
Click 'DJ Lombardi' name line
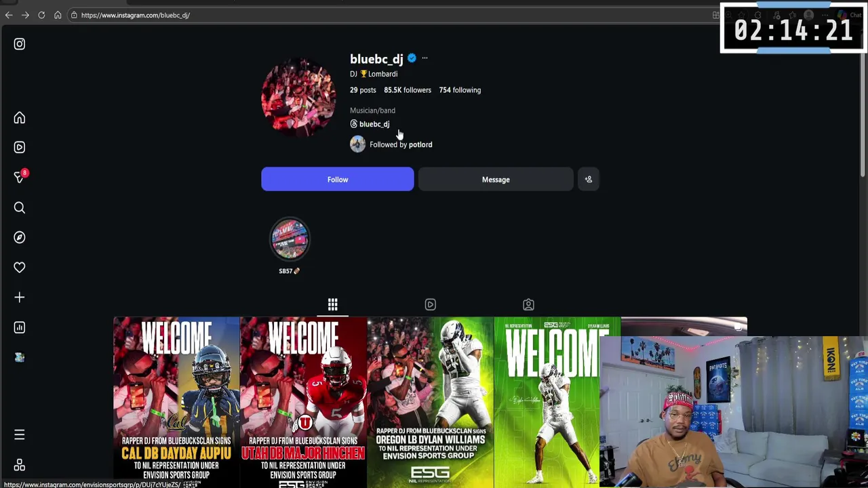(x=374, y=74)
